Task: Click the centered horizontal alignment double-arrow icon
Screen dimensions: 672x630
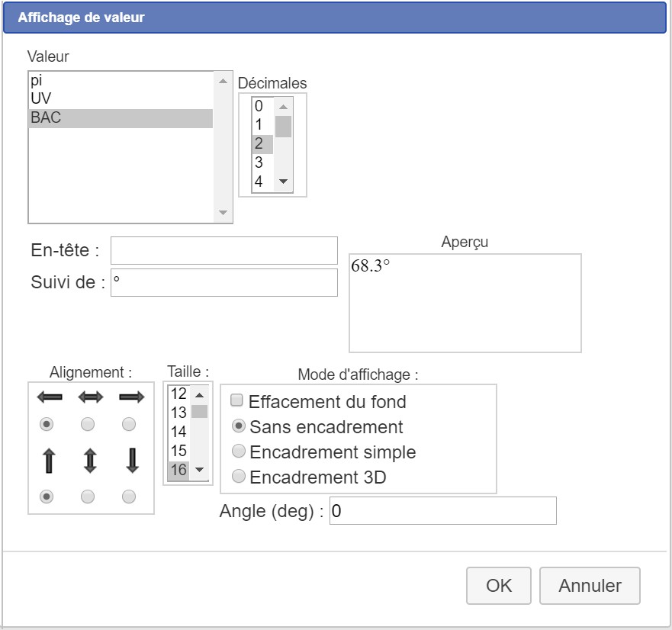Action: (x=90, y=397)
